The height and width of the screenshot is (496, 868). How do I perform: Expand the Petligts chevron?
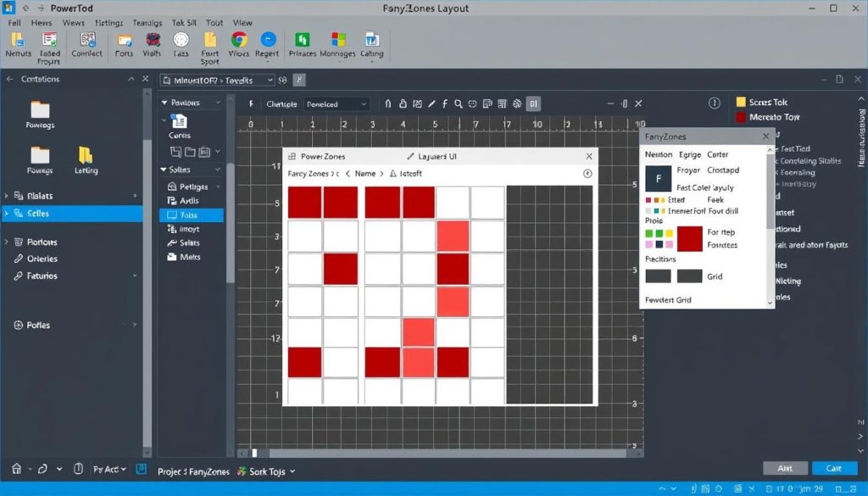pos(218,187)
